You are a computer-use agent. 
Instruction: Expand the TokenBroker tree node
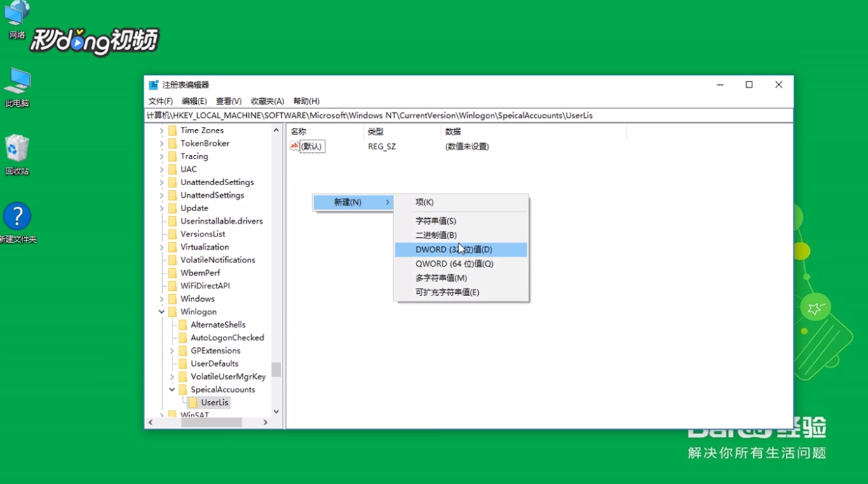162,143
